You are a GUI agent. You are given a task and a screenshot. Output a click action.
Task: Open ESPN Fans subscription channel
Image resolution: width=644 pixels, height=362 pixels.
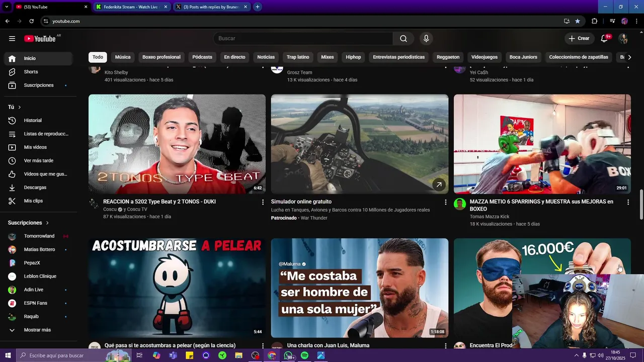(38, 303)
